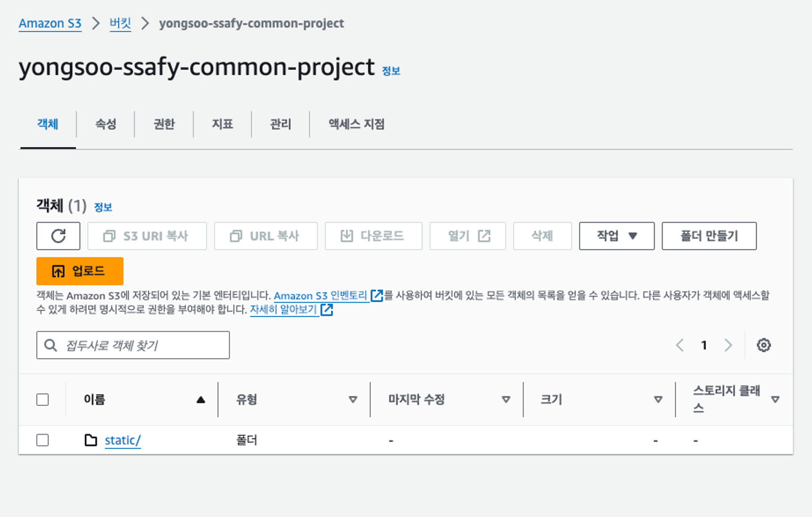Click external link icon next to 자세히 알아보기
The image size is (812, 517).
coord(326,310)
